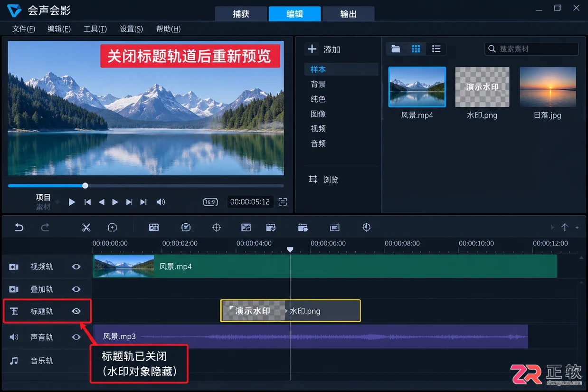Click the image-lock toolbar icon
Viewport: 588px width, 392px height.
(246, 228)
